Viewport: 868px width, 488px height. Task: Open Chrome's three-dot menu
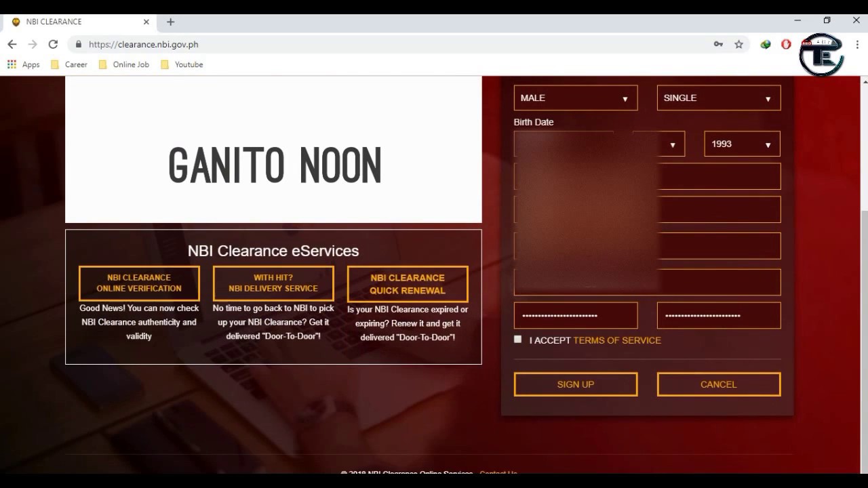click(857, 44)
